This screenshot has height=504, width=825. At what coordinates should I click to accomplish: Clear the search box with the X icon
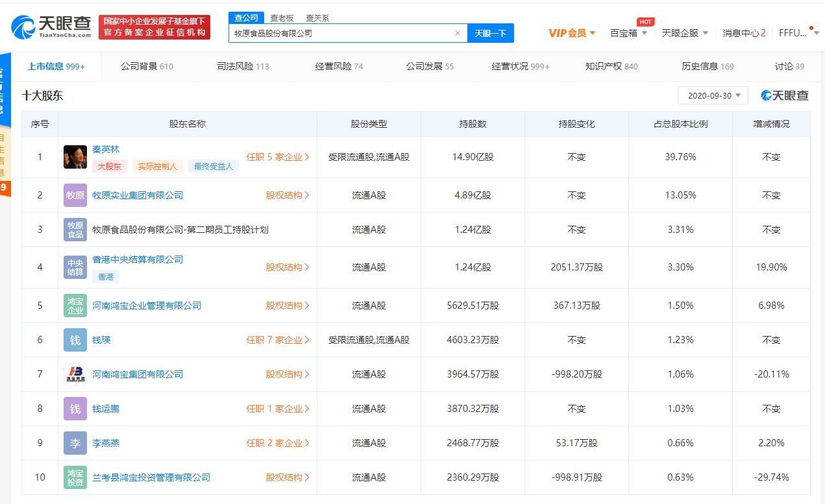(457, 33)
